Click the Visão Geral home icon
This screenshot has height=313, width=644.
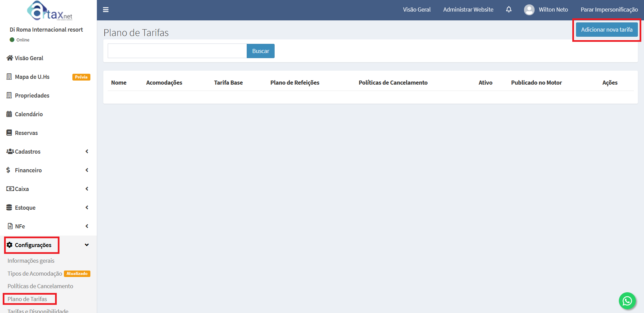click(x=10, y=58)
